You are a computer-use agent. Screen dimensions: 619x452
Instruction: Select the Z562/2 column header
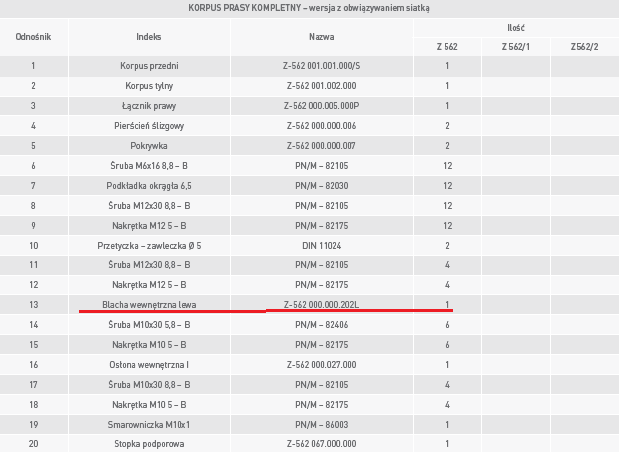[x=584, y=47]
